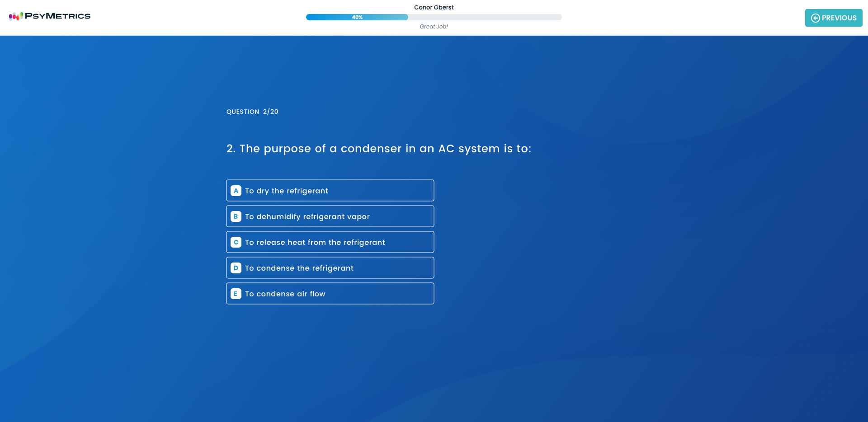Click the "Great Job!" message text
The image size is (868, 422).
pos(434,27)
